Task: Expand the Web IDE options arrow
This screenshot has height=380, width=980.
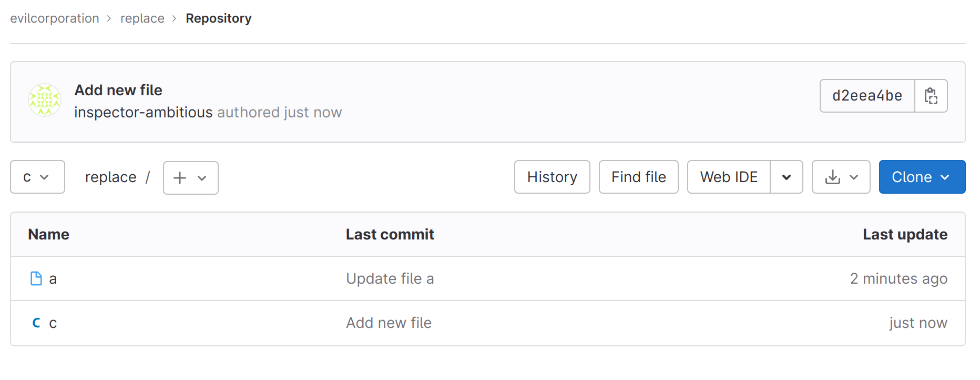Action: 786,177
